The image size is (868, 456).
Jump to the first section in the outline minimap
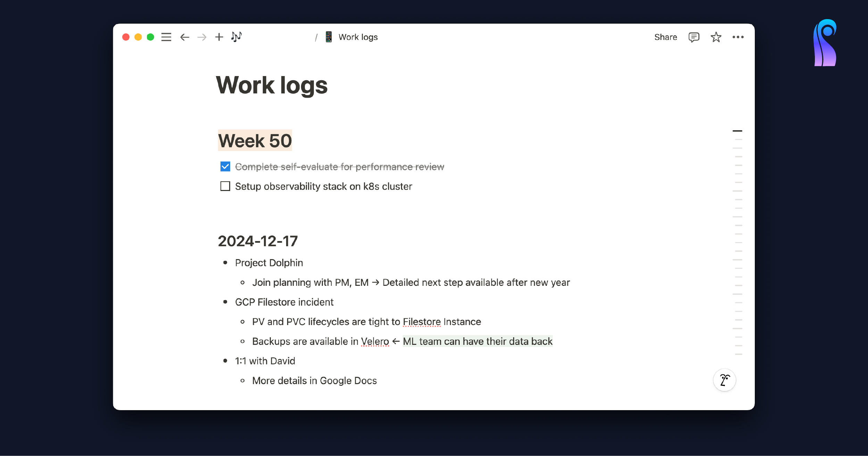click(x=737, y=131)
